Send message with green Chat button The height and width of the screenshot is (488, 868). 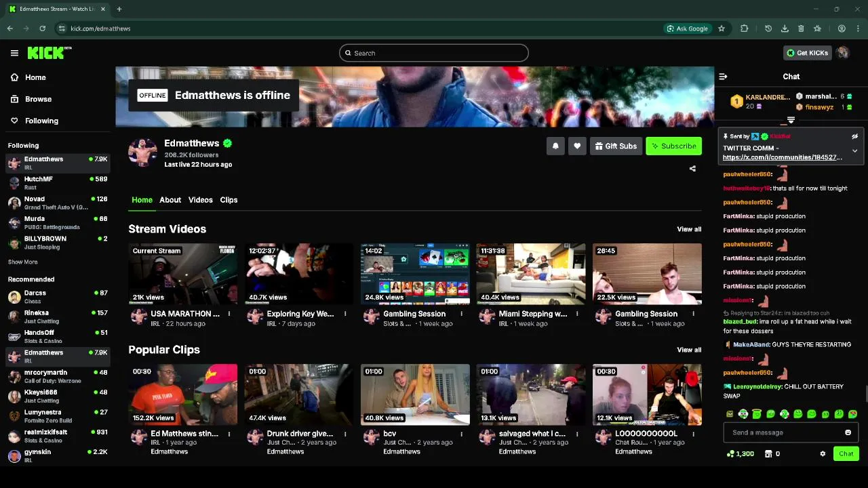[x=846, y=454]
